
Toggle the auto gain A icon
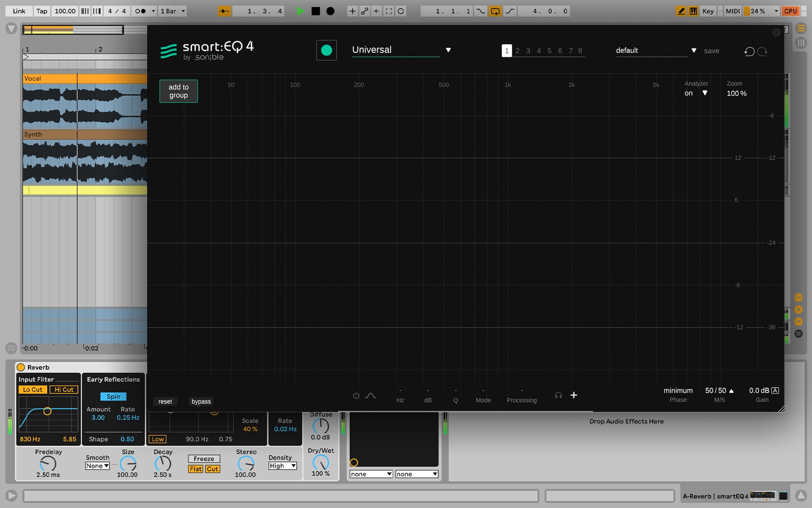(x=775, y=391)
